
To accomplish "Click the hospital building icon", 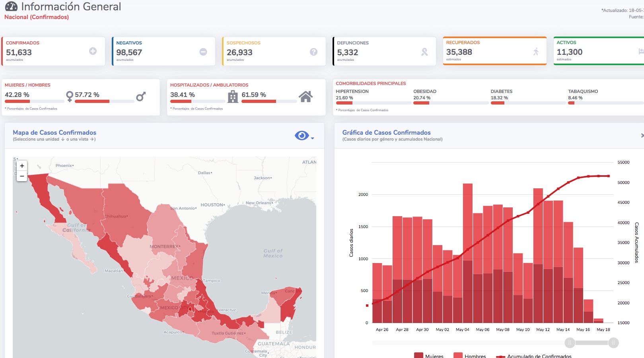I will (233, 97).
